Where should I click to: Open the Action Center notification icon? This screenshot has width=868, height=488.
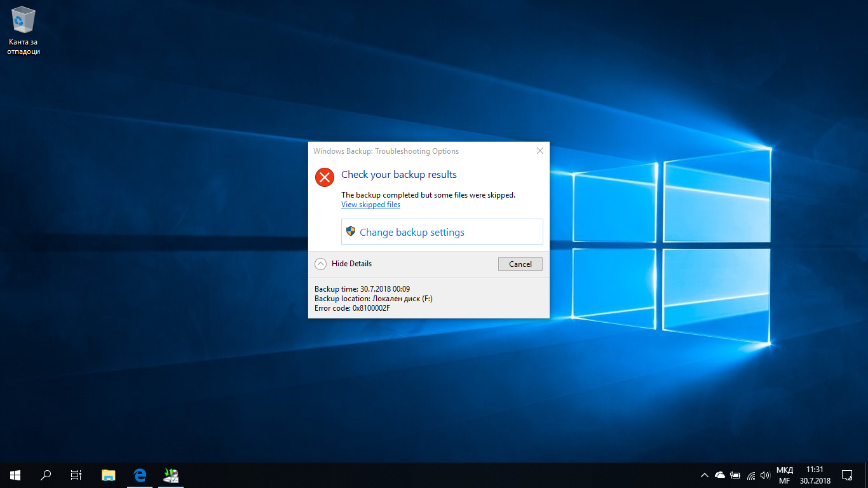pyautogui.click(x=848, y=475)
